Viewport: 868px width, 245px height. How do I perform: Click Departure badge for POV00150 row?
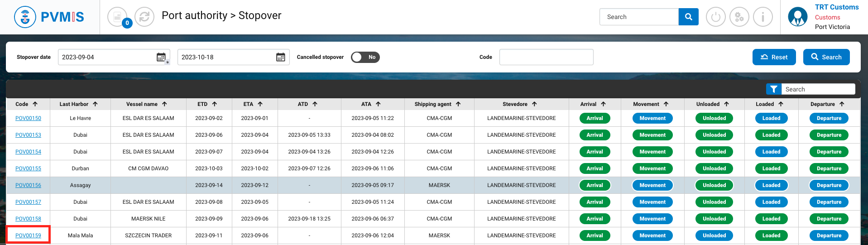pos(829,118)
